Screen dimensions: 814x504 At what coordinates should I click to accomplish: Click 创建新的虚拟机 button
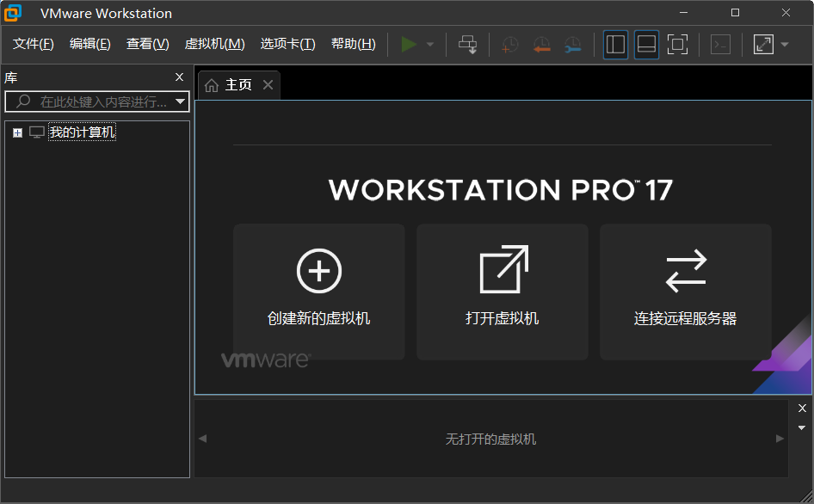(x=318, y=292)
